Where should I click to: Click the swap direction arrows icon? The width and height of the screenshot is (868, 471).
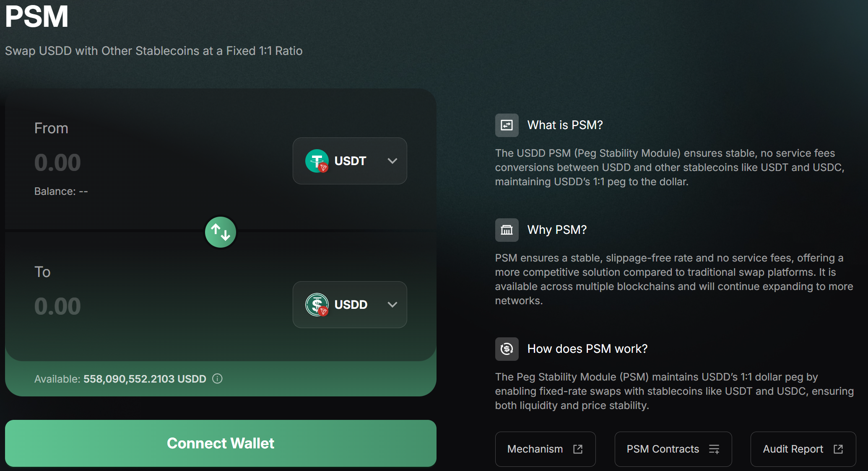click(221, 232)
